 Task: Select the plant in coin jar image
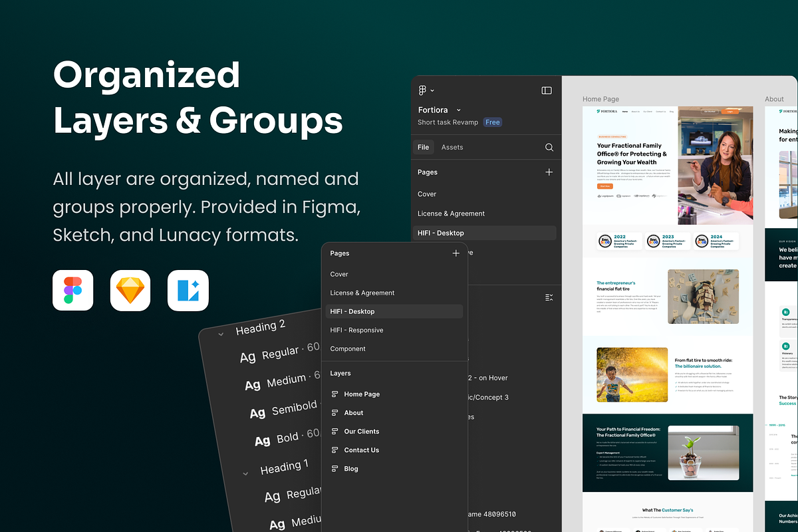704,453
